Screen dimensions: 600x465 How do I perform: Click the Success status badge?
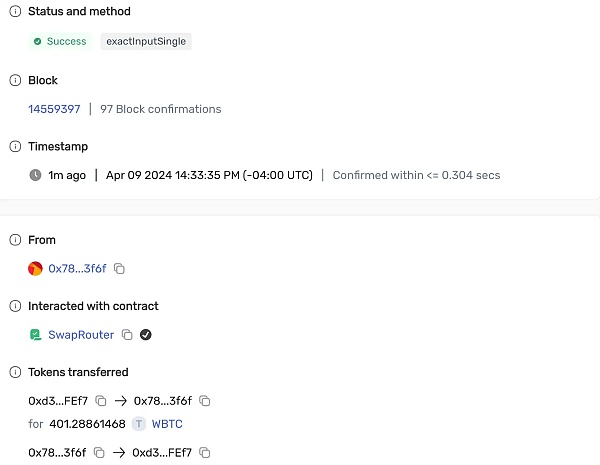click(x=60, y=42)
